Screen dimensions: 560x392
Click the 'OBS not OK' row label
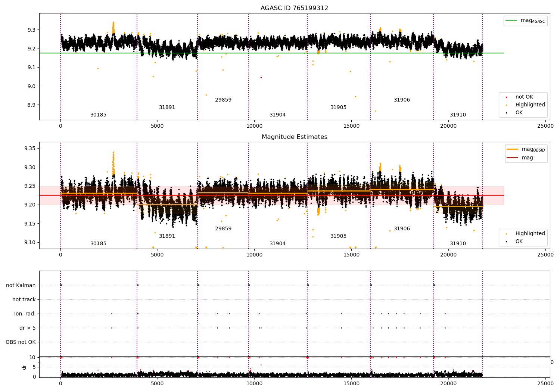tap(21, 342)
